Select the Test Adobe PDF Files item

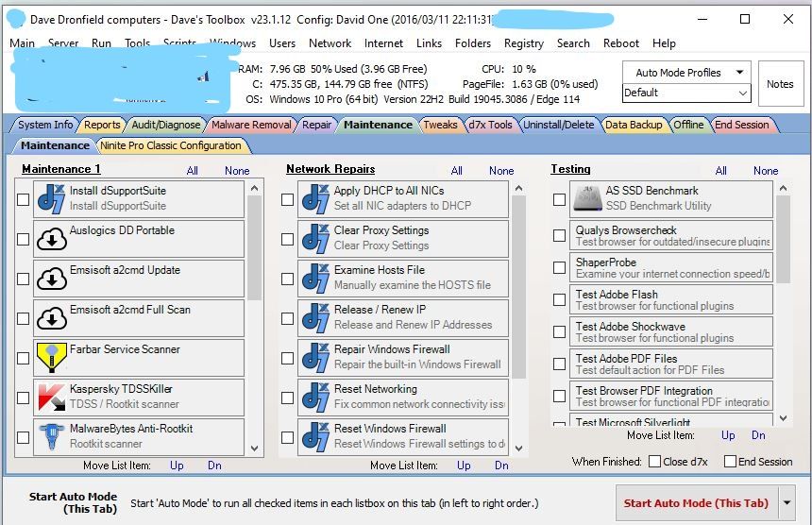pos(671,364)
